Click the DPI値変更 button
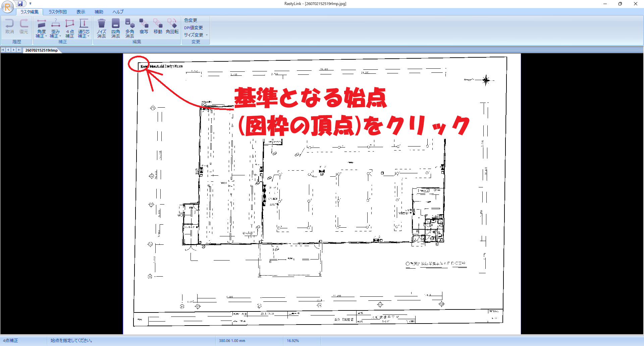This screenshot has width=644, height=346. pyautogui.click(x=194, y=27)
